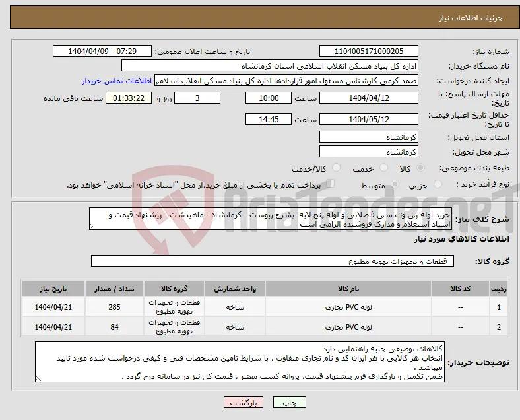Select the خدمت radio button
This screenshot has width=520, height=420.
pyautogui.click(x=383, y=168)
